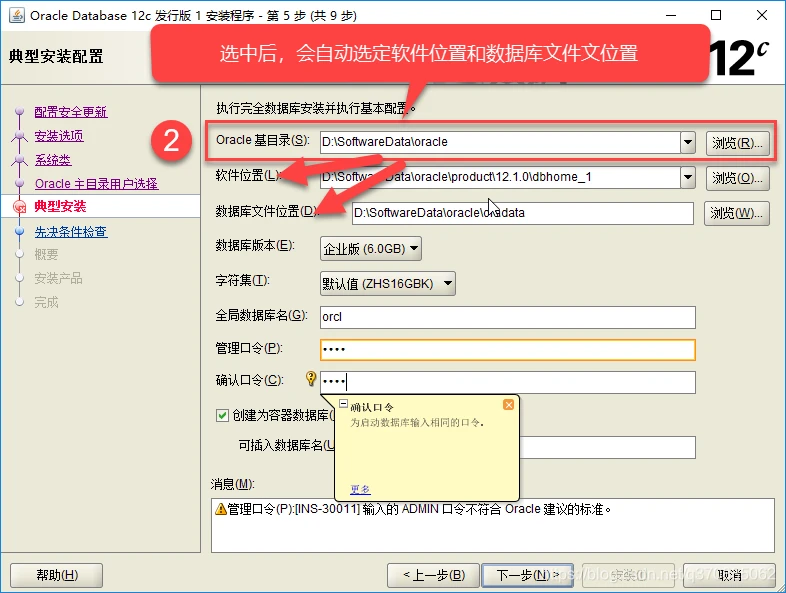Go to 配置安全更新 step
The width and height of the screenshot is (786, 593).
click(70, 112)
